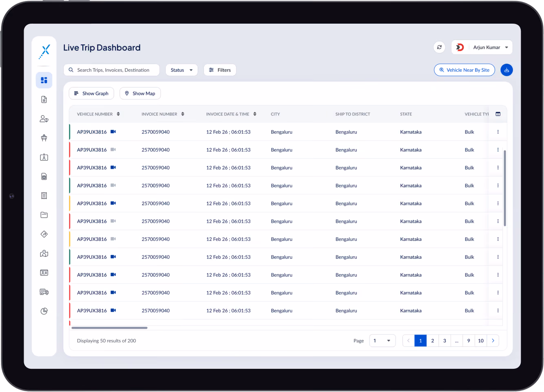Go to page 2 in pagination
The image size is (544, 392).
tap(433, 341)
